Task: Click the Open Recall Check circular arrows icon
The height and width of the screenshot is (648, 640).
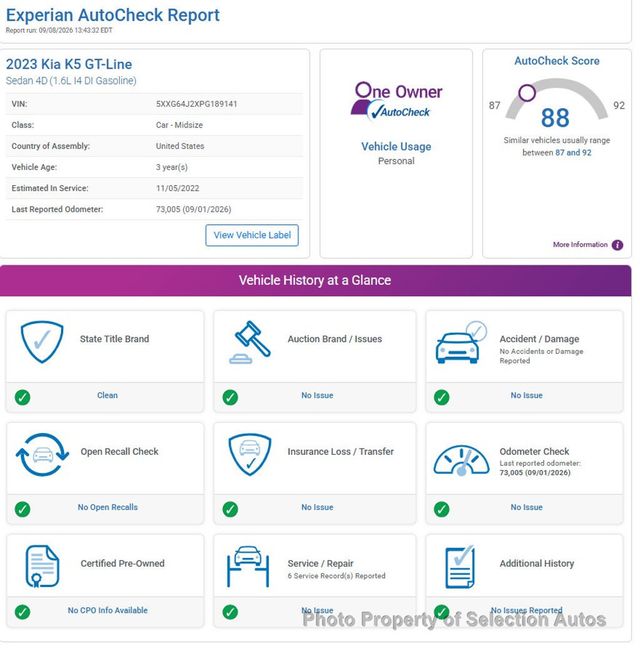Action: (x=42, y=454)
